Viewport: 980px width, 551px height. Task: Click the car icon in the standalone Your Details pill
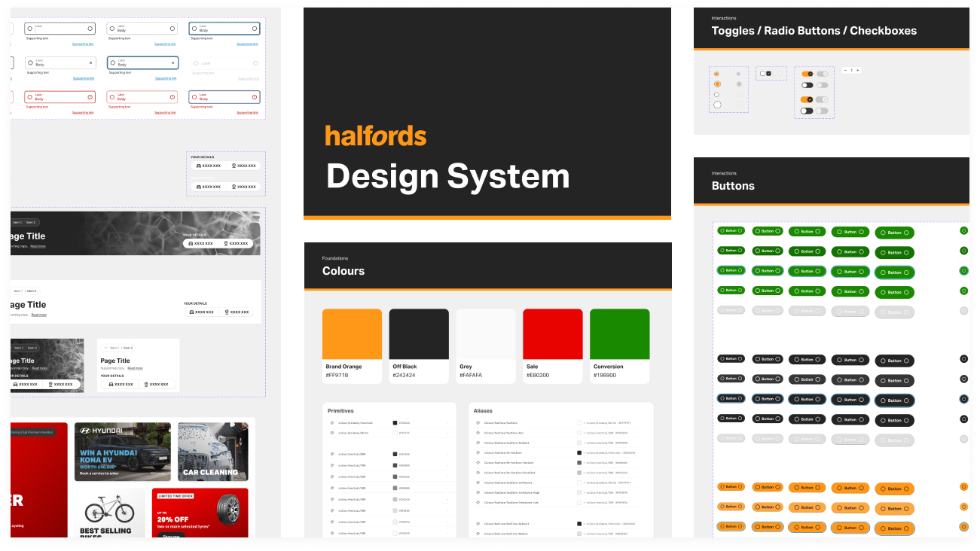click(x=199, y=166)
